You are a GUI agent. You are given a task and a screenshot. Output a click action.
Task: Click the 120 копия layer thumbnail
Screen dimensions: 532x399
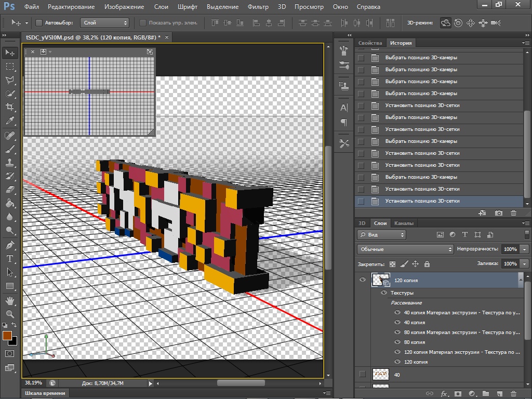(x=381, y=280)
